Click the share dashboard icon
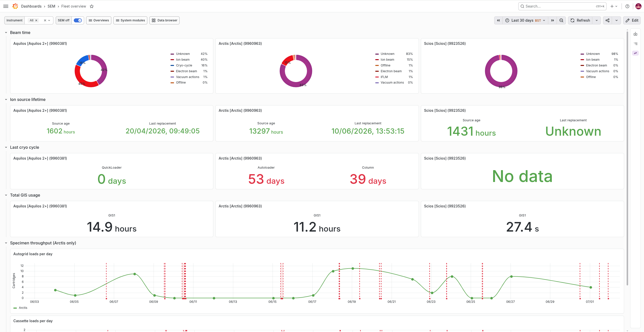Screen dimensions: 644x332 [x=607, y=20]
